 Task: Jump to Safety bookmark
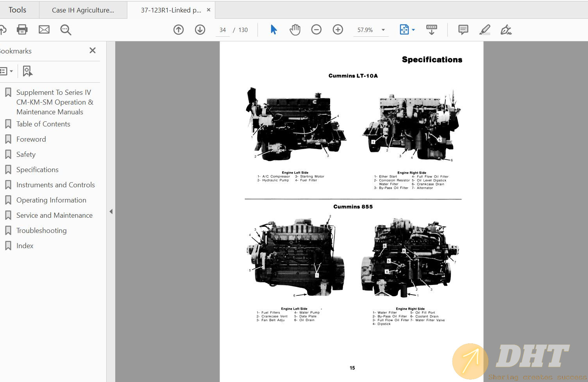(26, 155)
